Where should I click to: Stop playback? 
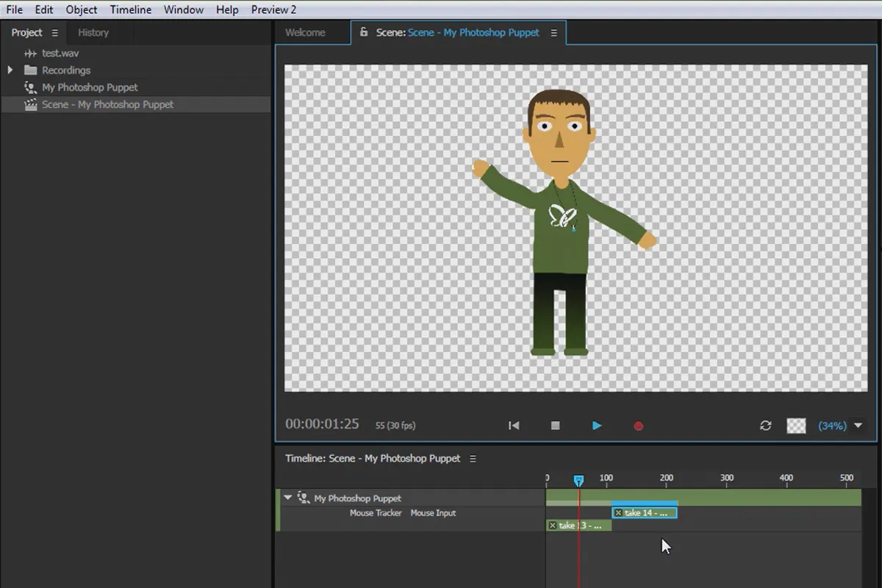(x=556, y=426)
